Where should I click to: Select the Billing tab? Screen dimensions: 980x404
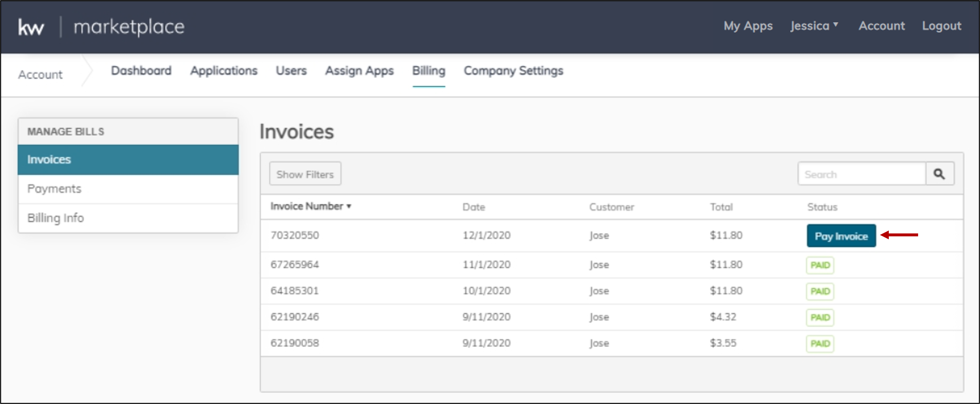click(429, 71)
